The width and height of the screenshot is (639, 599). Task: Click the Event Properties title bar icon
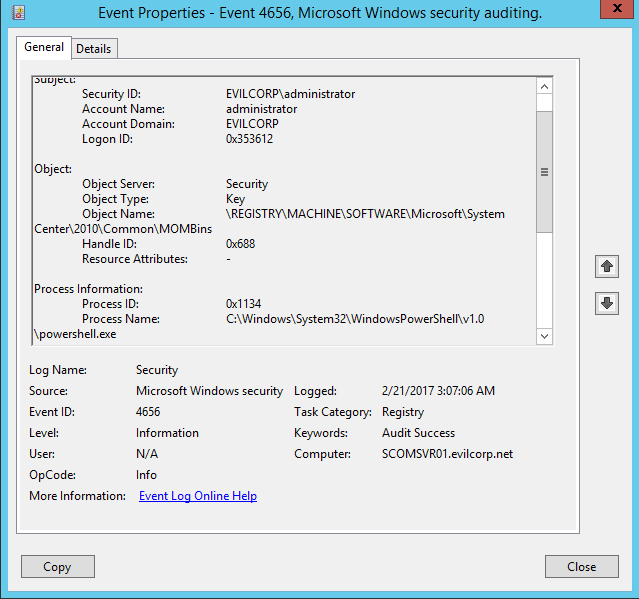(14, 13)
